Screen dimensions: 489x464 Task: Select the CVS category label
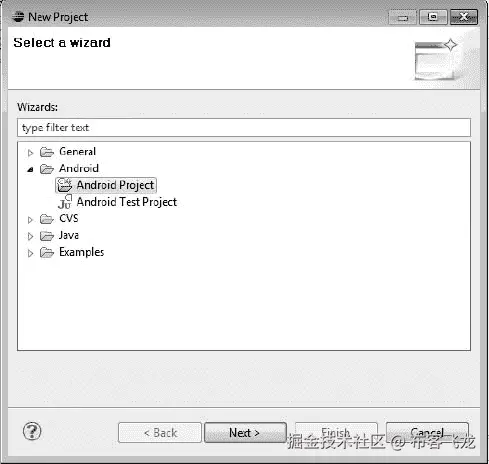pyautogui.click(x=69, y=219)
